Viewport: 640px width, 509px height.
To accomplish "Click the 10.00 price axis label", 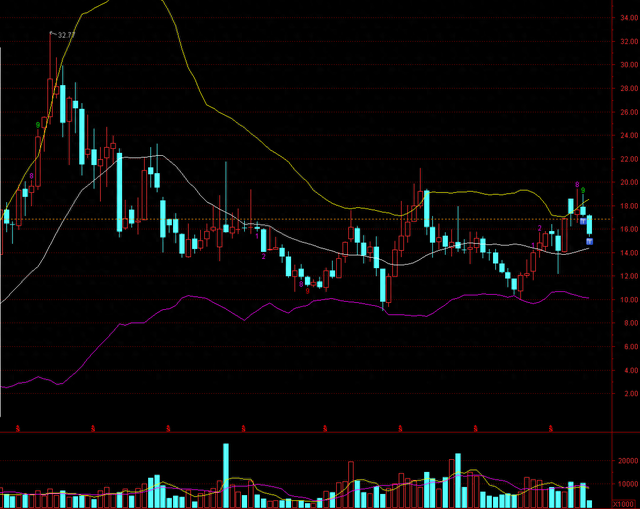I will click(x=629, y=300).
